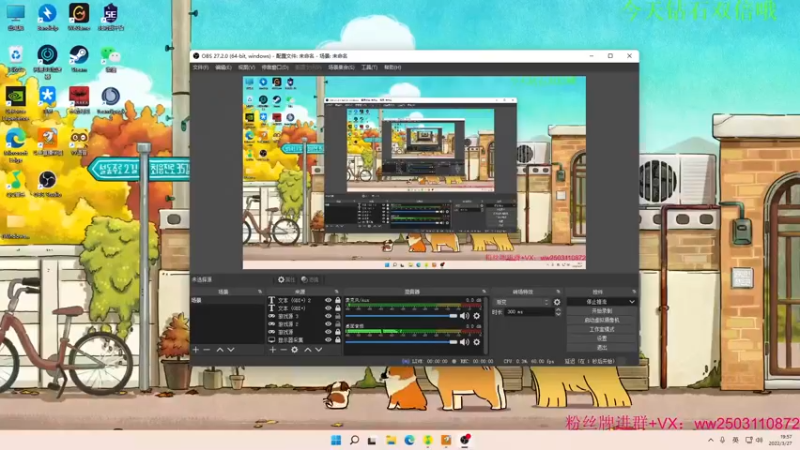Image resolution: width=800 pixels, height=450 pixels.
Task: Open the Recycle Bin on desktop
Action: tap(15, 59)
